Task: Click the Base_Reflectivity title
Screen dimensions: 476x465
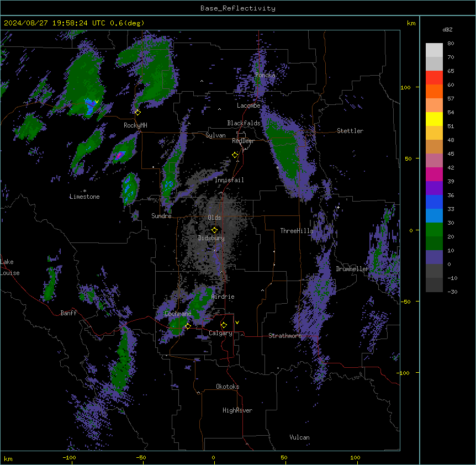Action: tap(238, 8)
